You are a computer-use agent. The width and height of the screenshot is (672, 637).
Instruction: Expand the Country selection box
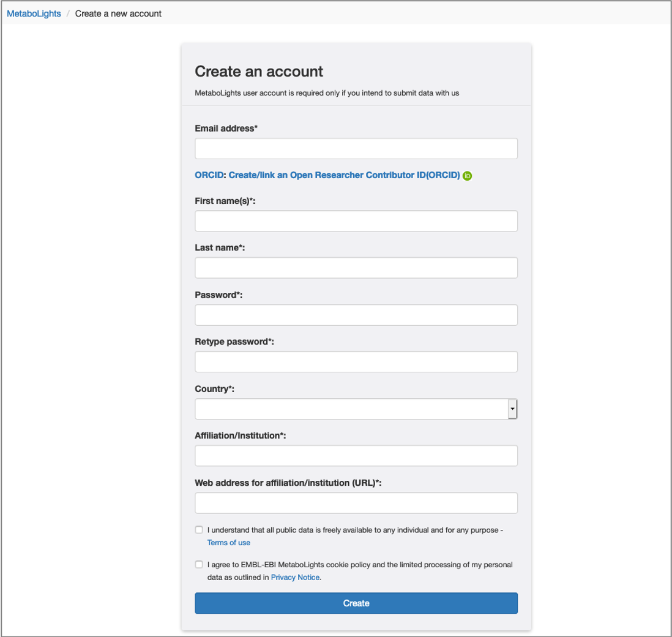click(356, 409)
